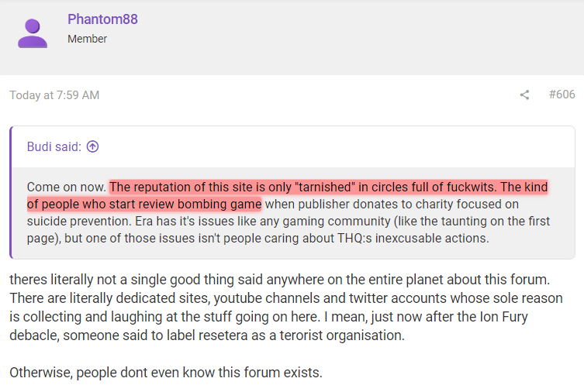
Task: Click the "Budi said:" quote header
Action: coord(54,146)
